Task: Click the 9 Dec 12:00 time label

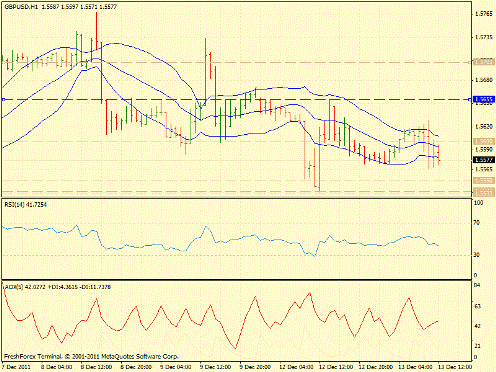Action: tap(215, 367)
